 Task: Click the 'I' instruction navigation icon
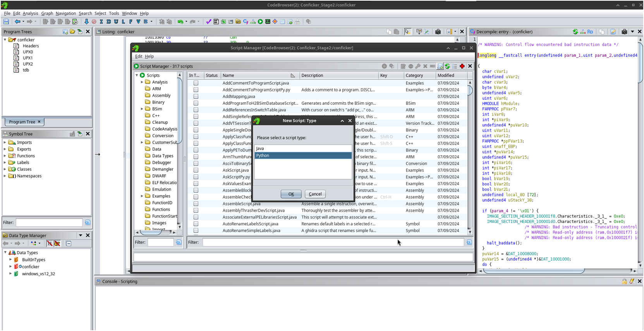pos(101,22)
